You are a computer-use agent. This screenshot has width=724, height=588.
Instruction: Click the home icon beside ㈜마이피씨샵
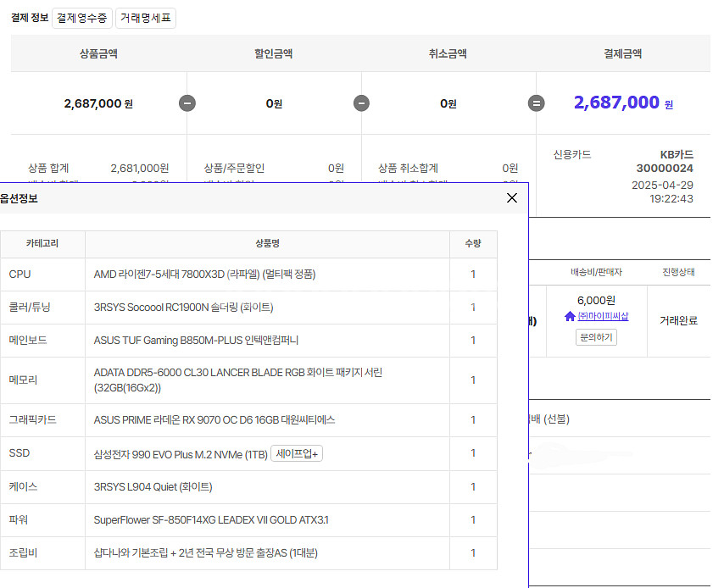point(570,316)
